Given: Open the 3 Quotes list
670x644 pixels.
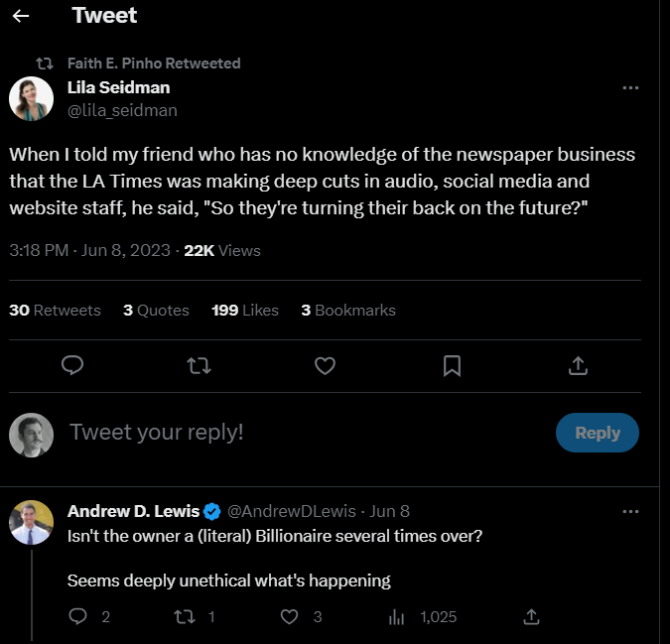Looking at the screenshot, I should pyautogui.click(x=156, y=311).
